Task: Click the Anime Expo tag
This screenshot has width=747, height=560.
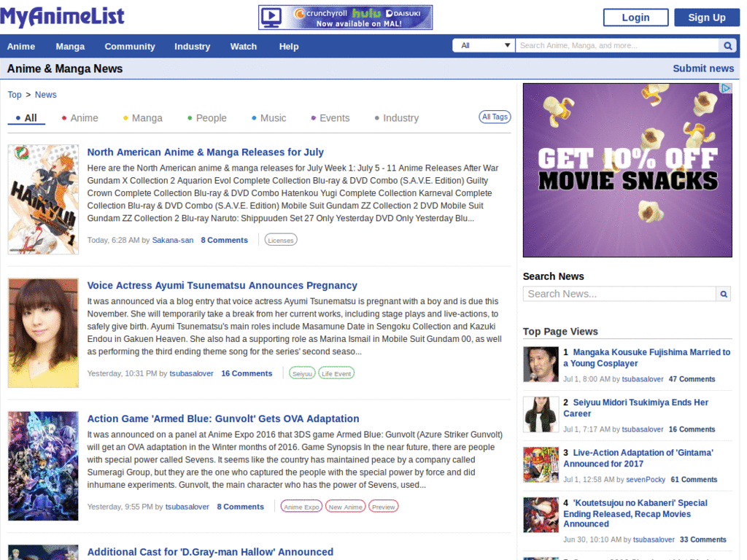Action: [x=301, y=507]
